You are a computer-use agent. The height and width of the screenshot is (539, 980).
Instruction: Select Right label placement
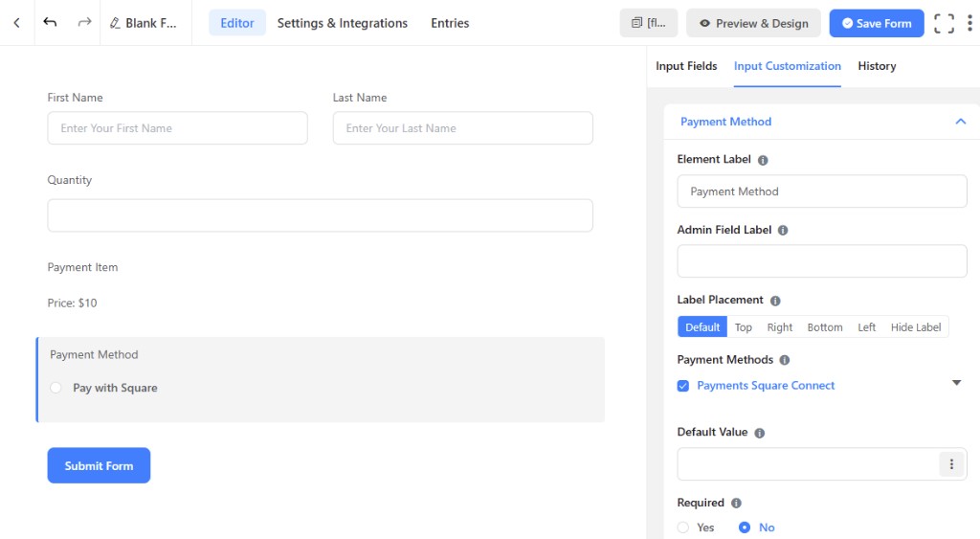pos(779,327)
